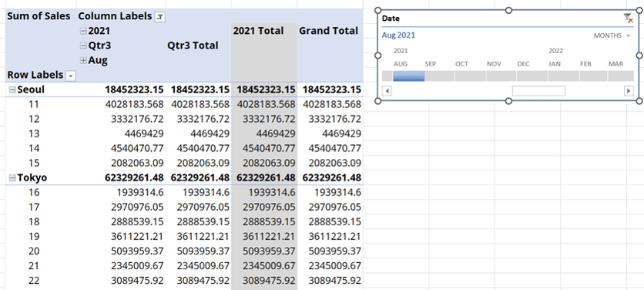Select 3332176.72 in the 2021 Total column
Screen dimensions: 644x290
(269, 120)
